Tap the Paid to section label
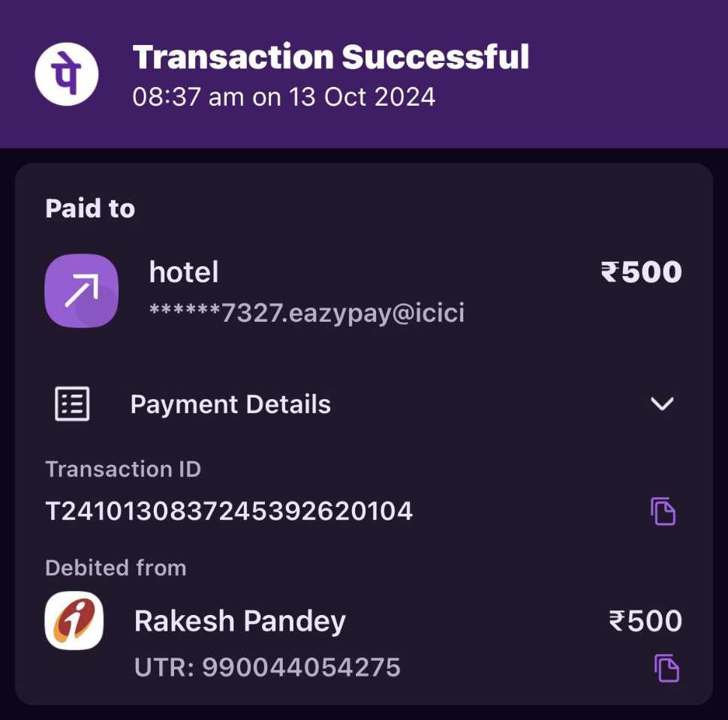 [x=90, y=208]
